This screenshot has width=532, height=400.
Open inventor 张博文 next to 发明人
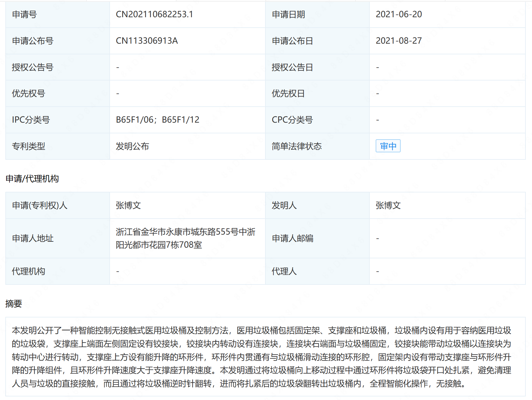(388, 205)
